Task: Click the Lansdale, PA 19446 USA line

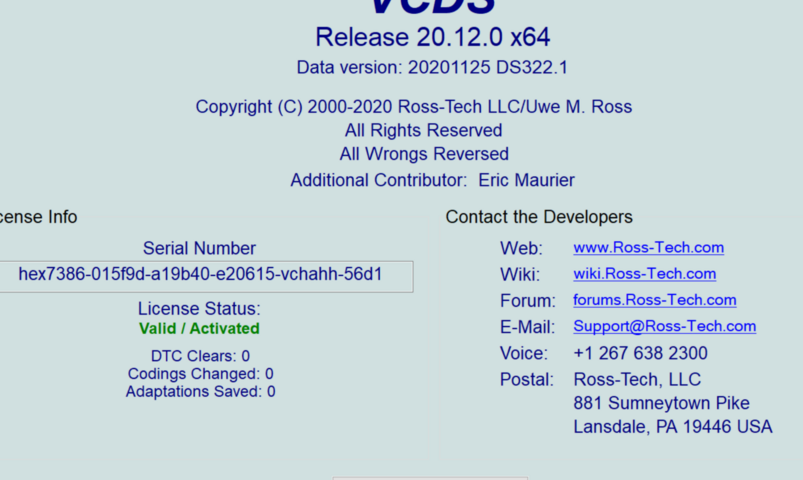Action: pos(672,427)
